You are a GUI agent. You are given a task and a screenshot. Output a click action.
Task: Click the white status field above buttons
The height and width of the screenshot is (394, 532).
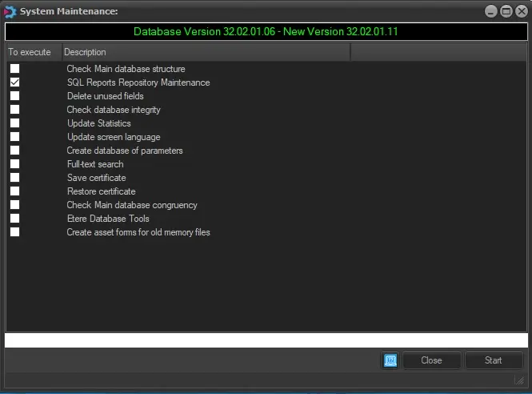(x=266, y=340)
